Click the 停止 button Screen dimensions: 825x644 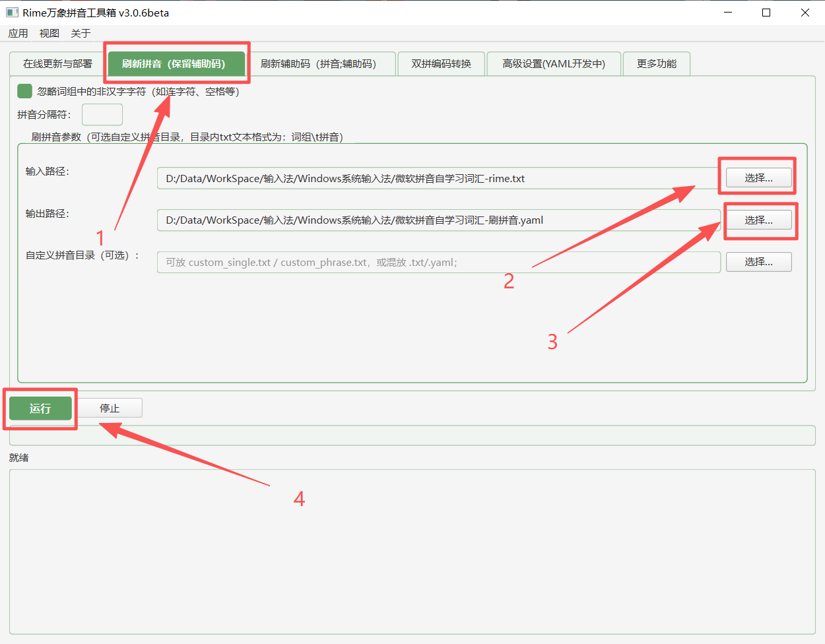point(110,408)
